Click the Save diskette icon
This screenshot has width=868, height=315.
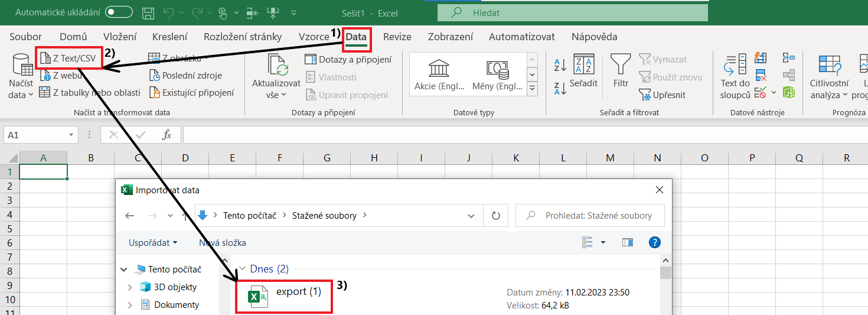pyautogui.click(x=148, y=12)
